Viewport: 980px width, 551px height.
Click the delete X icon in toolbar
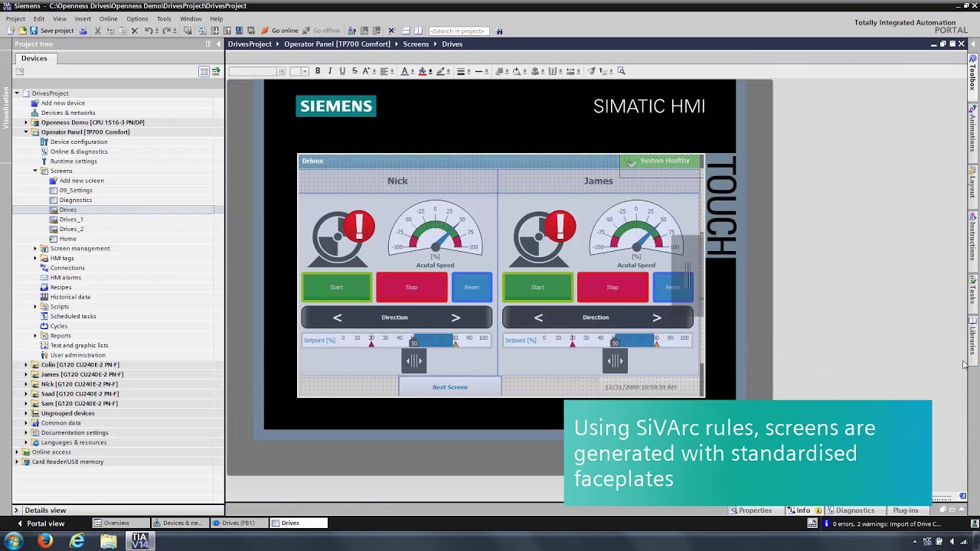(x=134, y=31)
